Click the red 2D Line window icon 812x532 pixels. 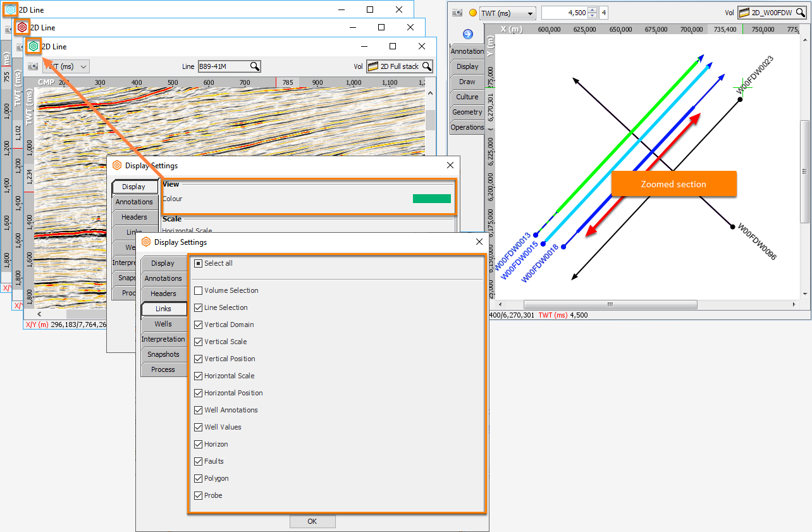pyautogui.click(x=22, y=27)
